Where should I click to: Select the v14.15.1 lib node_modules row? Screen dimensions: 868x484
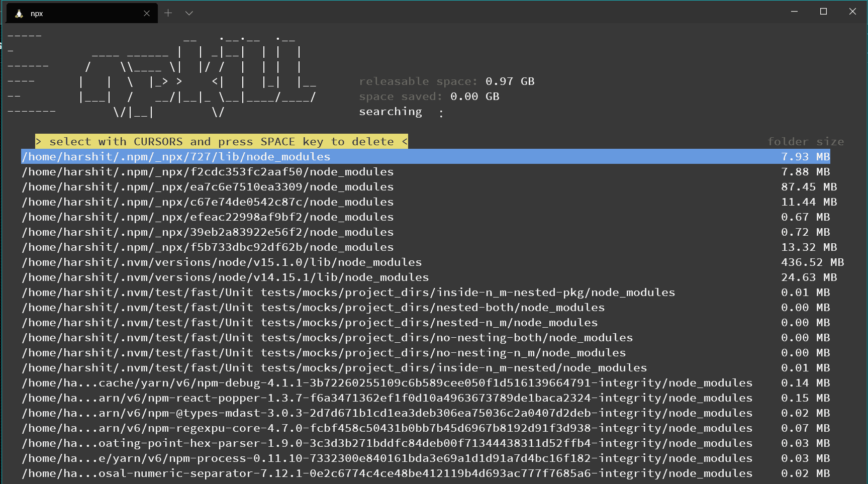coord(225,277)
